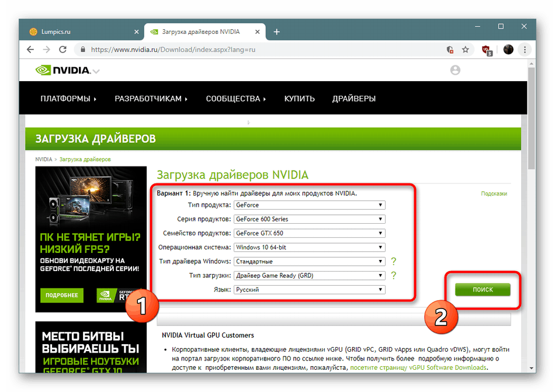Screen dimensions: 555x392
Task: Open the Подсказки link
Action: point(494,193)
